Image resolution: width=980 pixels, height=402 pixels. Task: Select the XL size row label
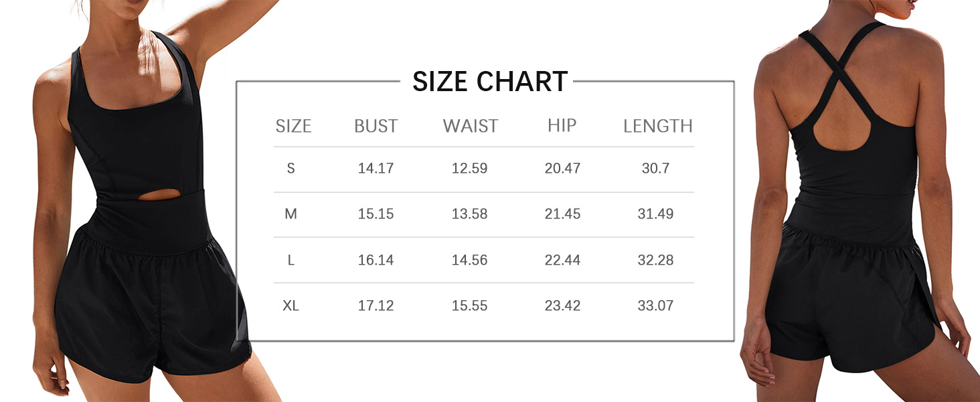291,306
